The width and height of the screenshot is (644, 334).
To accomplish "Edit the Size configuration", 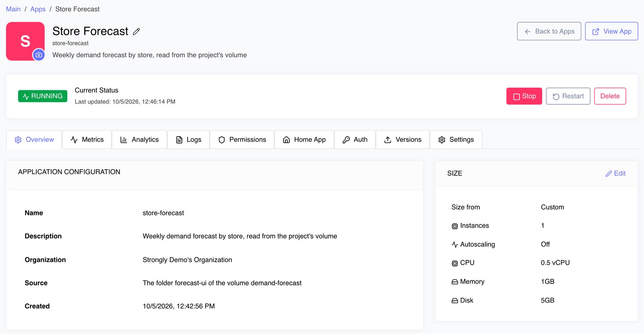I will point(615,173).
